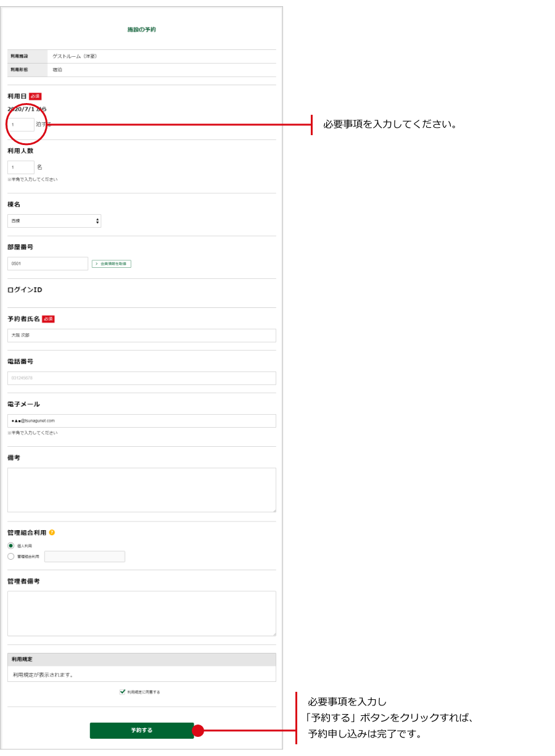Click the help icon beside 管理組合利用
The height and width of the screenshot is (756, 555).
pos(52,533)
